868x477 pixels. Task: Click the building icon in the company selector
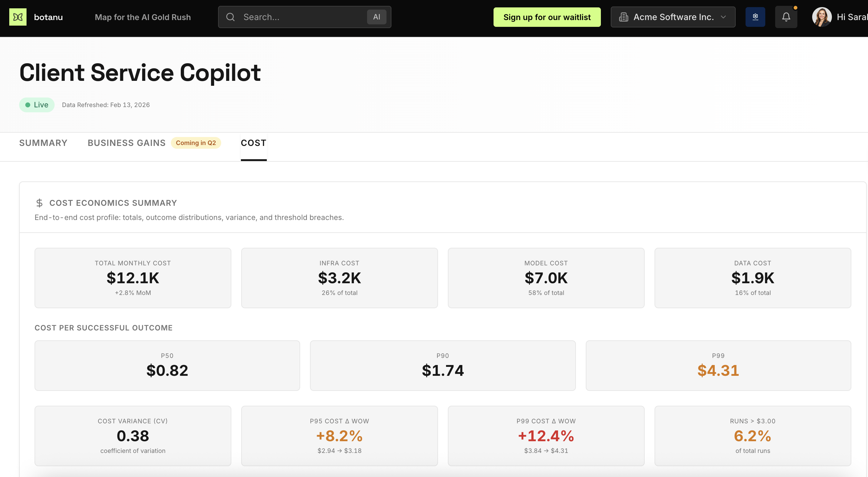tap(624, 17)
